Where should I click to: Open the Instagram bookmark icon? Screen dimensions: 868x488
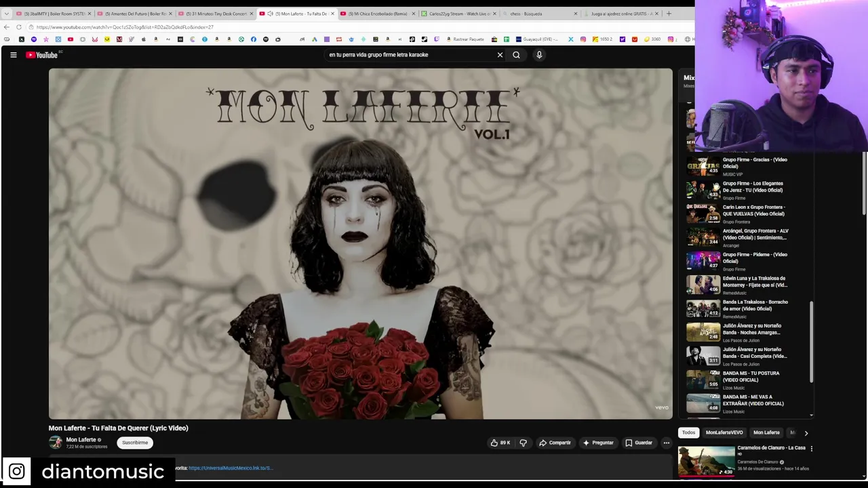583,39
